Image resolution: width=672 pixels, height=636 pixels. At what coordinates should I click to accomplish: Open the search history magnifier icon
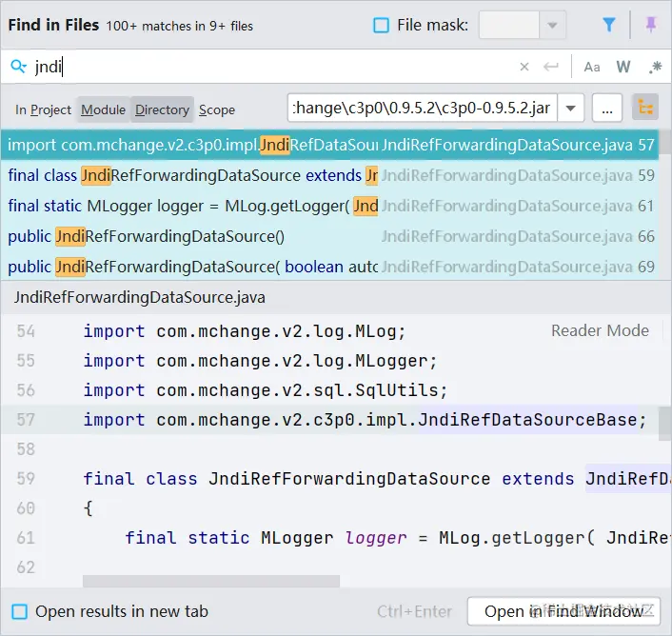point(18,67)
